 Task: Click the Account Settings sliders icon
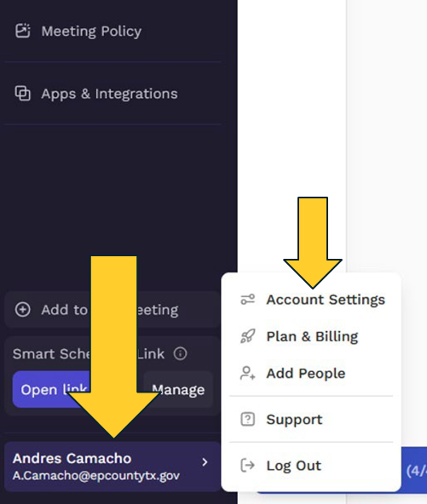[x=248, y=300]
